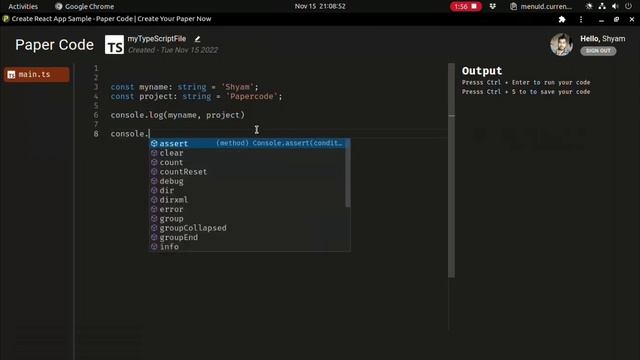Click the method icon next to error
The image size is (640, 360).
point(154,209)
